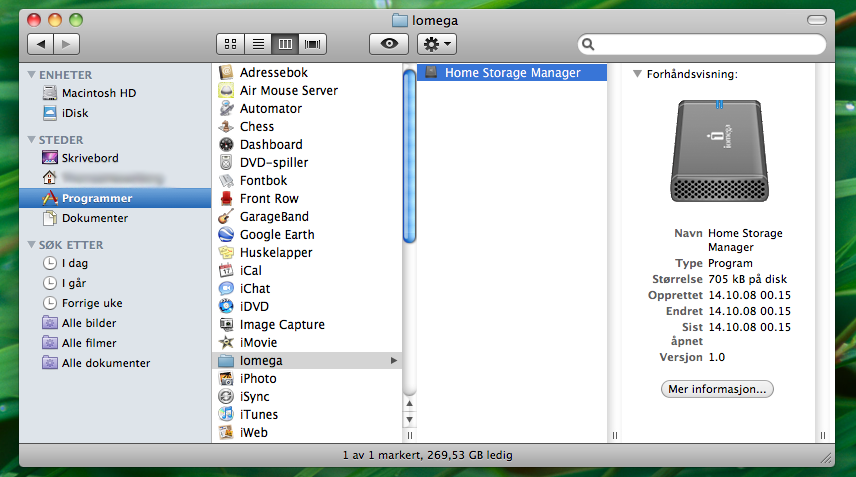The width and height of the screenshot is (856, 477).
Task: Click the scroll down arrow
Action: [409, 420]
